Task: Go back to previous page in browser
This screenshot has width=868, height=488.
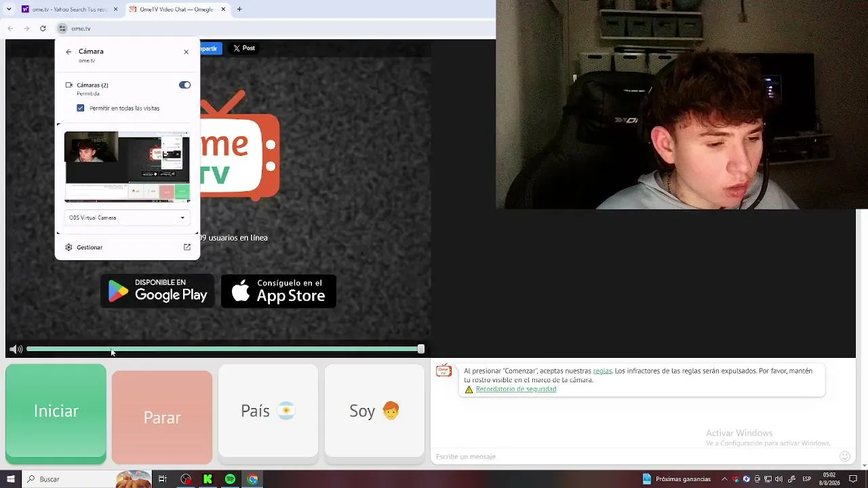Action: click(x=10, y=28)
